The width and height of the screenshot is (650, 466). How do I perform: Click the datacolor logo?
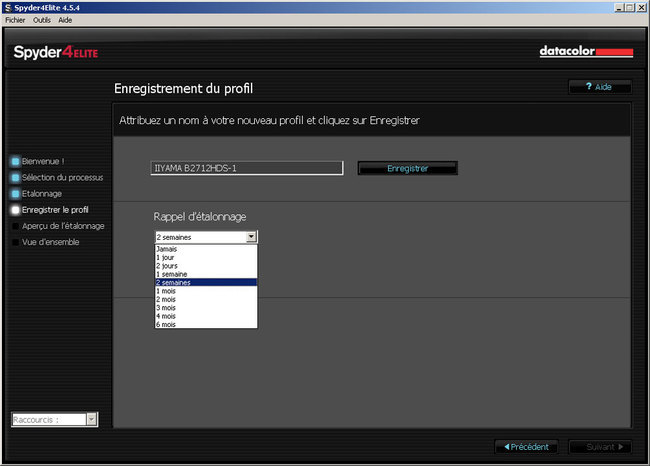586,51
